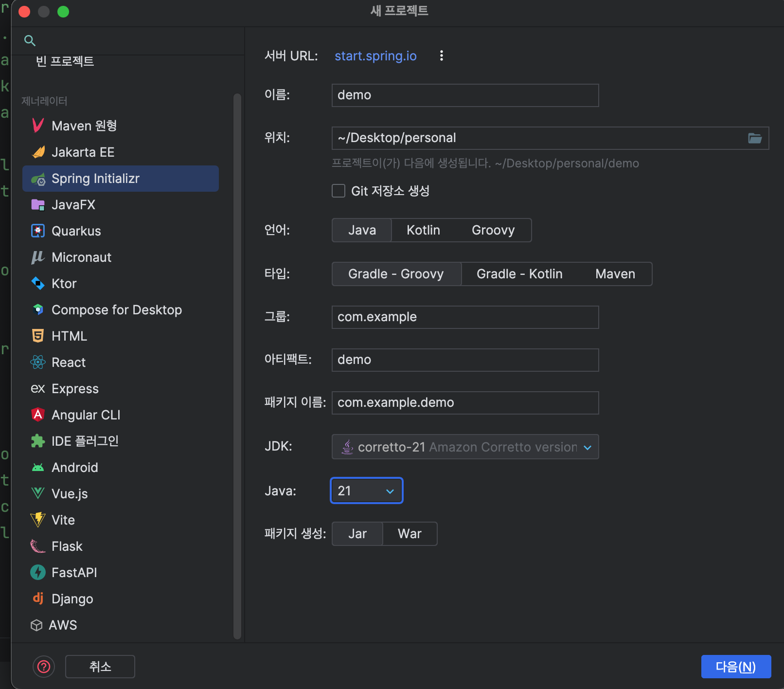Image resolution: width=784 pixels, height=689 pixels.
Task: Click the group field com.example
Action: tap(465, 317)
